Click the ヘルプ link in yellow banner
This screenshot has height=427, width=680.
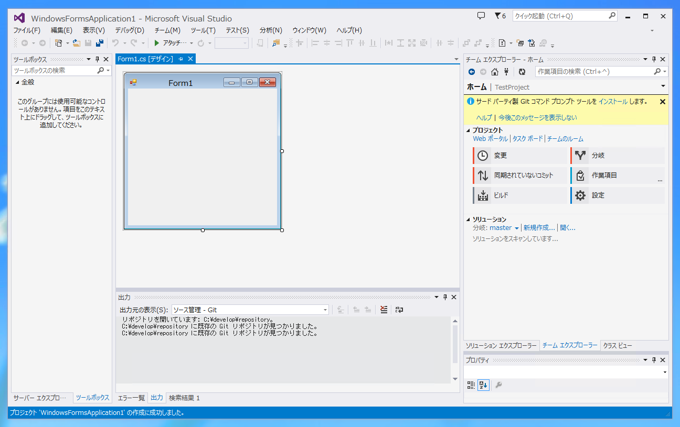pos(484,117)
